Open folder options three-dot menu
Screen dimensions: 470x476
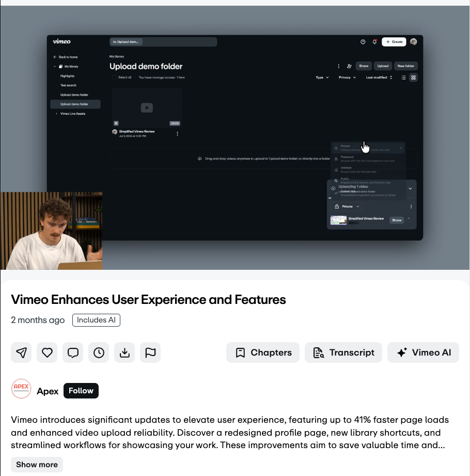(x=339, y=66)
